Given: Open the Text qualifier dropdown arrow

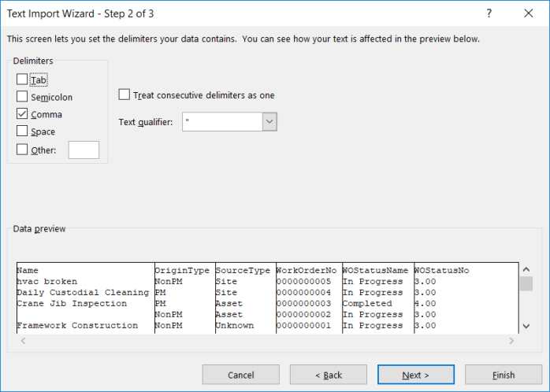Looking at the screenshot, I should pos(269,121).
